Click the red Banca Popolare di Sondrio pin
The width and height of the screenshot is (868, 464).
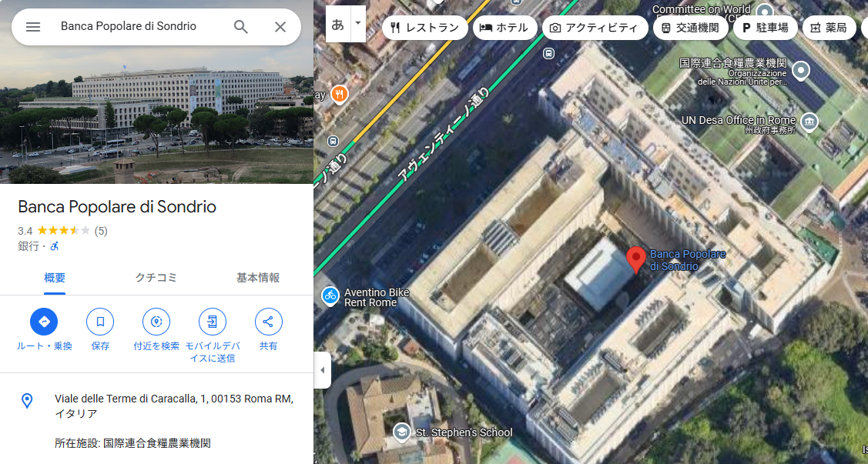pos(636,260)
